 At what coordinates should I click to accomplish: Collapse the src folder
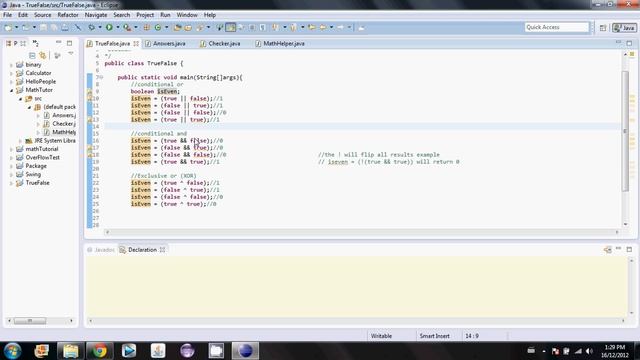pos(20,99)
